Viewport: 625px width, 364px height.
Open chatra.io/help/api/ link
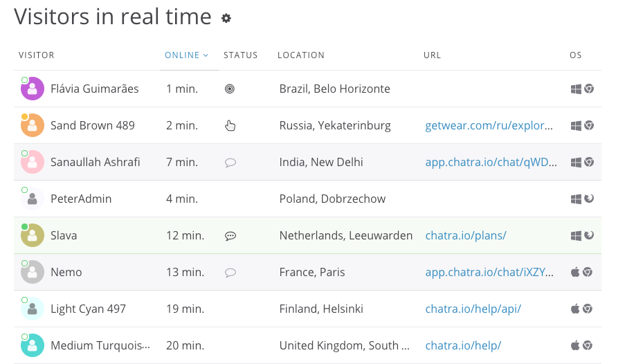tap(473, 309)
